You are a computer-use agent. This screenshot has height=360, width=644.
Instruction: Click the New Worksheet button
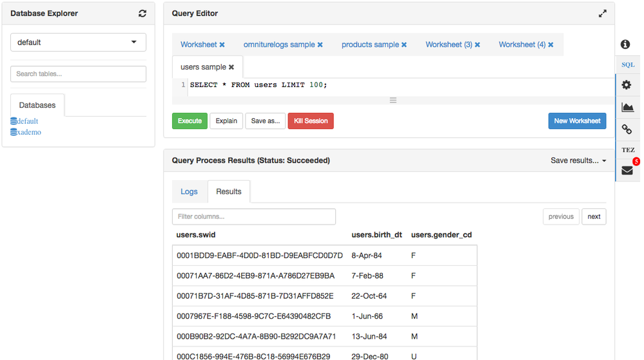(x=577, y=121)
